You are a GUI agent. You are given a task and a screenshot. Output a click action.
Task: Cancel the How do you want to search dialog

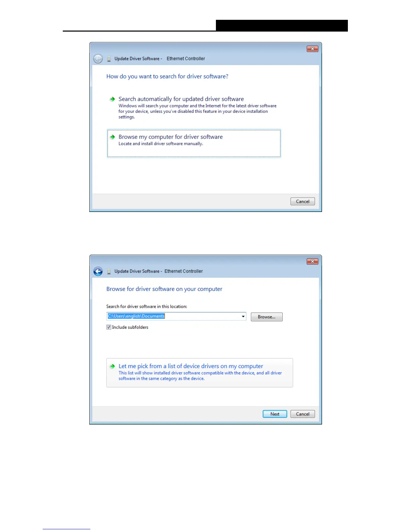click(x=303, y=201)
